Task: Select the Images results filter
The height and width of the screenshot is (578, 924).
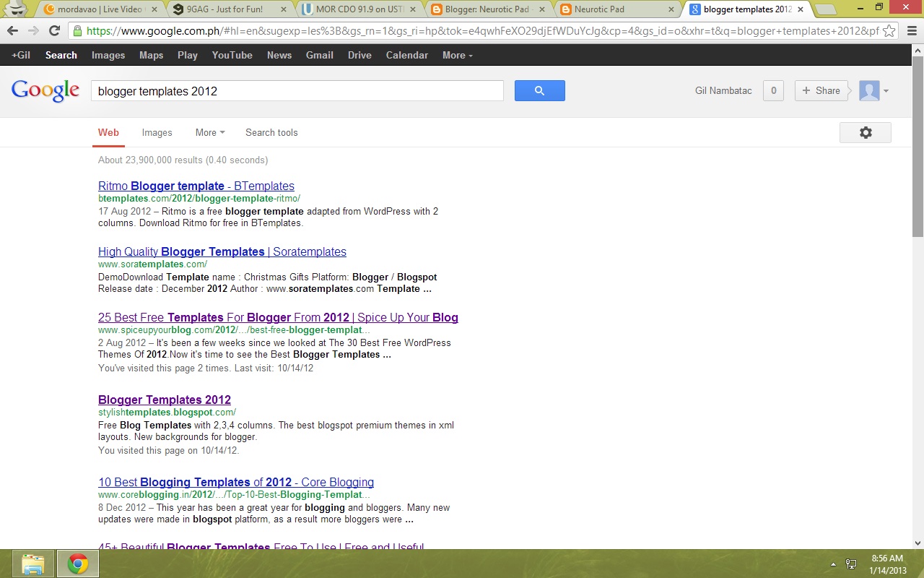Action: [157, 132]
